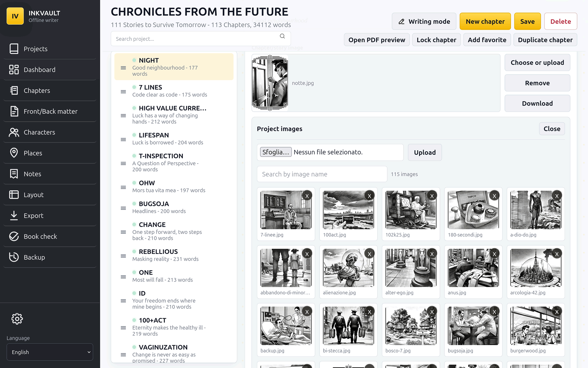Click the drag handle of 7 LINES
Screen dimensions: 588x368
pos(124,92)
